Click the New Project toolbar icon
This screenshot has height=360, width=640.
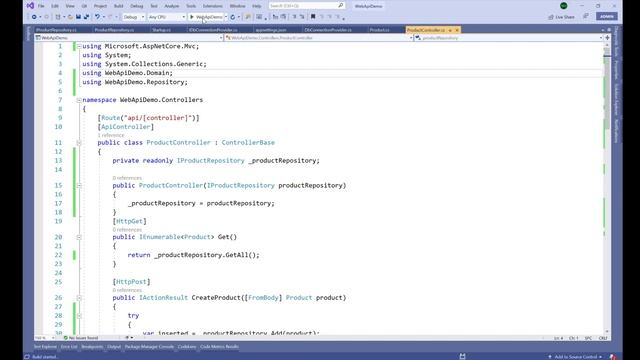(x=58, y=17)
